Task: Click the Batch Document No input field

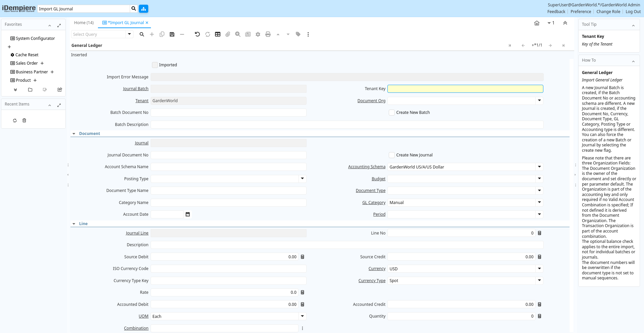Action: [x=228, y=113]
